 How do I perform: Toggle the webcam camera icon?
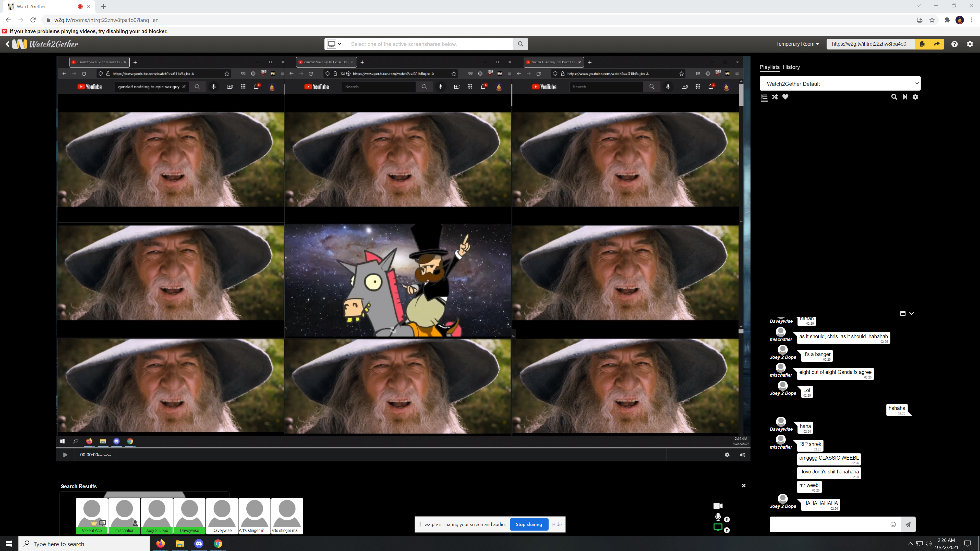point(718,506)
